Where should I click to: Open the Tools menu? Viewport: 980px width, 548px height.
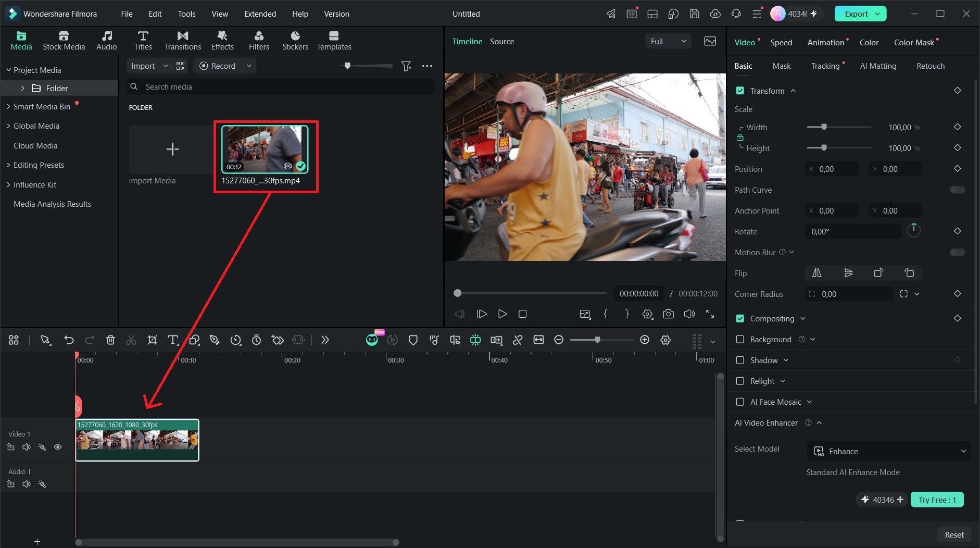186,14
